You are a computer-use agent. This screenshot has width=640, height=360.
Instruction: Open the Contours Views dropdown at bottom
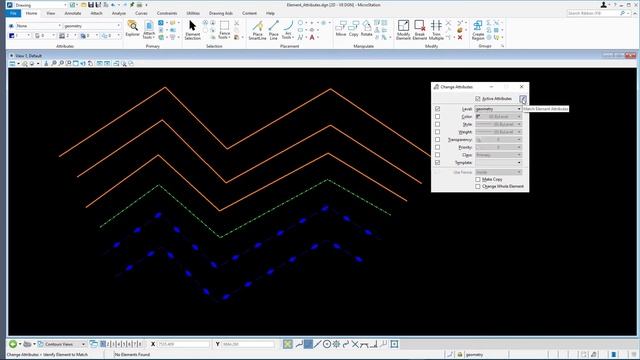(x=62, y=344)
